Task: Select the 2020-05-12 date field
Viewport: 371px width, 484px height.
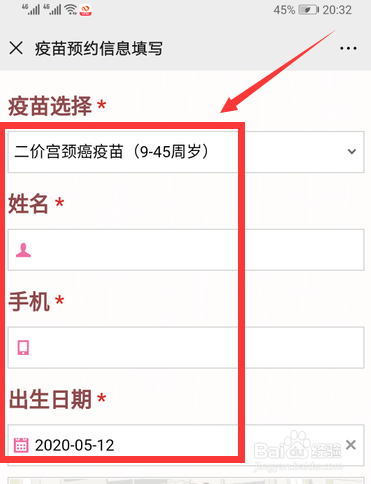Action: [186, 445]
